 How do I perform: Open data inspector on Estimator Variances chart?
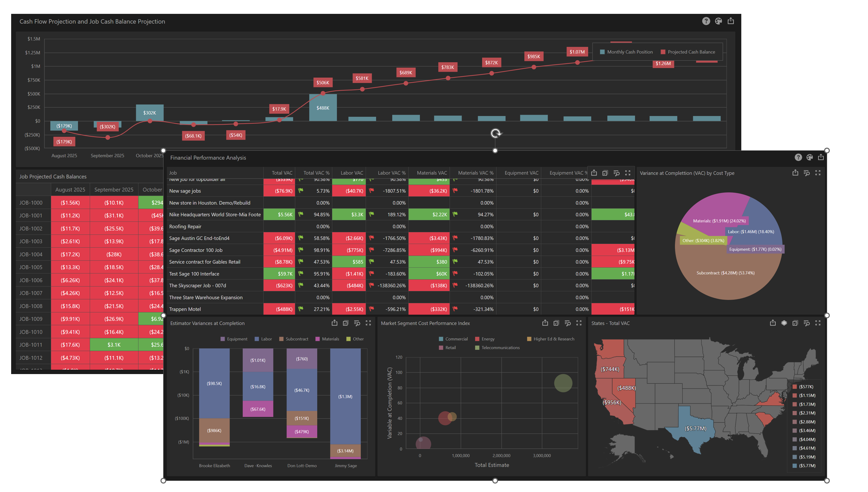pos(357,323)
